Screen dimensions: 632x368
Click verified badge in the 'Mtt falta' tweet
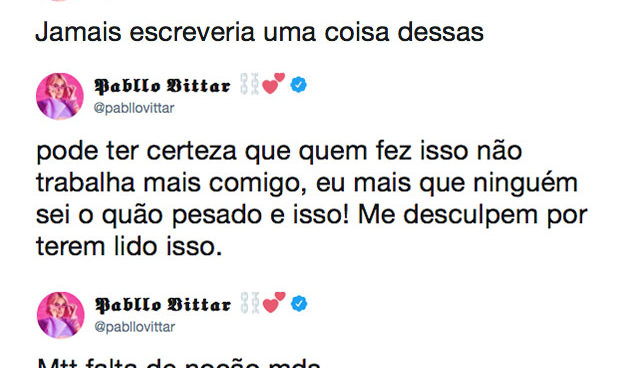click(299, 304)
